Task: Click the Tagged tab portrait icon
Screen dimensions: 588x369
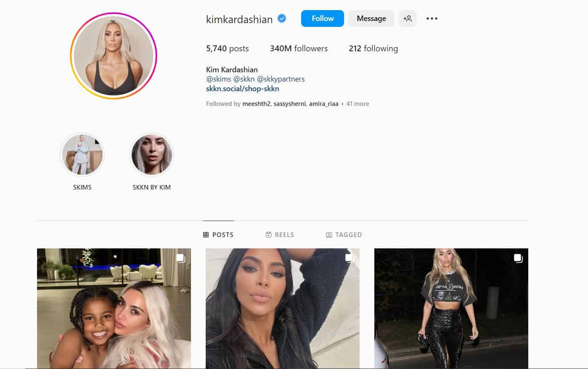Action: click(329, 235)
